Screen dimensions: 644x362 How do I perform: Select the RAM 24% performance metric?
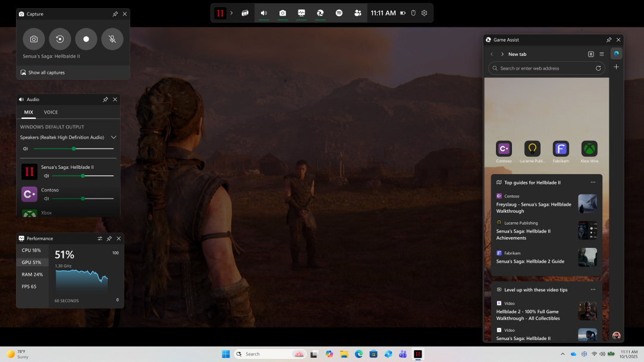32,275
